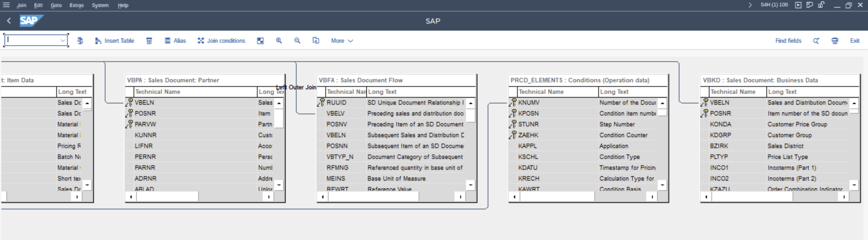The width and height of the screenshot is (868, 240).
Task: Click the SAP back arrow
Action: 9,21
